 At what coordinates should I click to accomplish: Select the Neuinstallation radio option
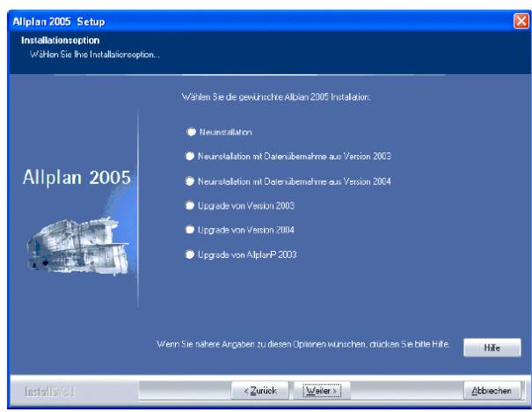(192, 132)
